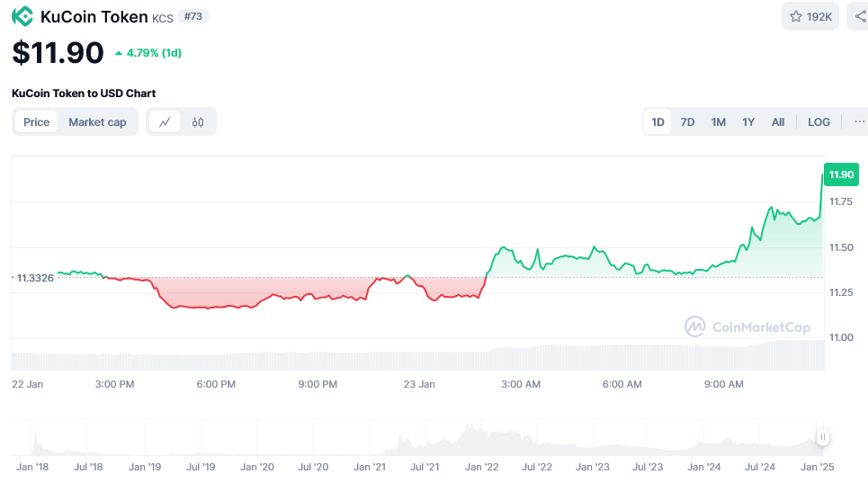Click the 11.75 y-axis label
Viewport: 868px width, 483px height.
click(840, 202)
